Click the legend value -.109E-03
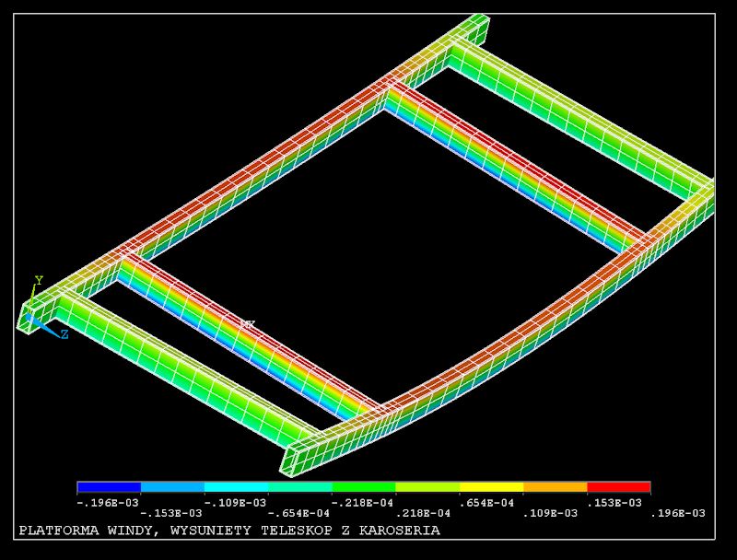Image resolution: width=737 pixels, height=560 pixels. (x=235, y=503)
